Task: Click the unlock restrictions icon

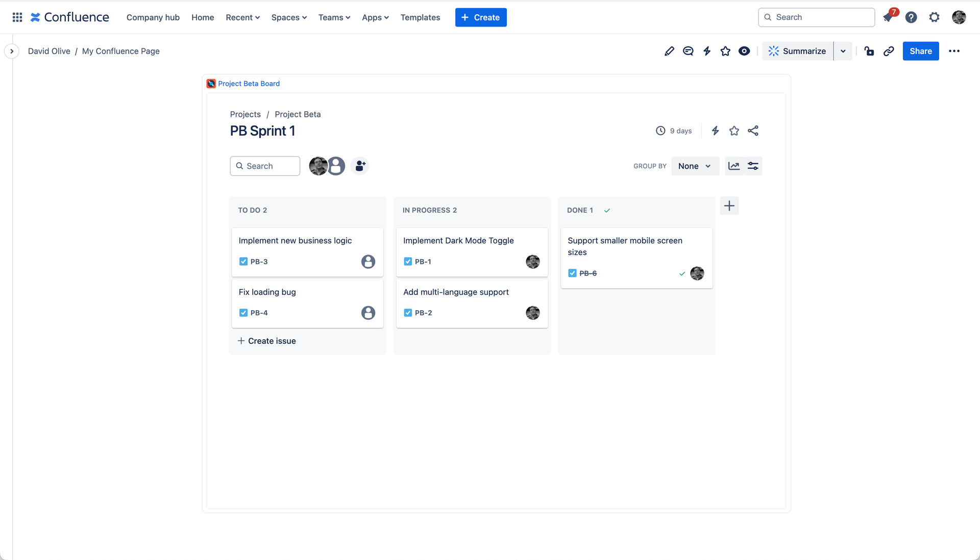Action: (869, 51)
